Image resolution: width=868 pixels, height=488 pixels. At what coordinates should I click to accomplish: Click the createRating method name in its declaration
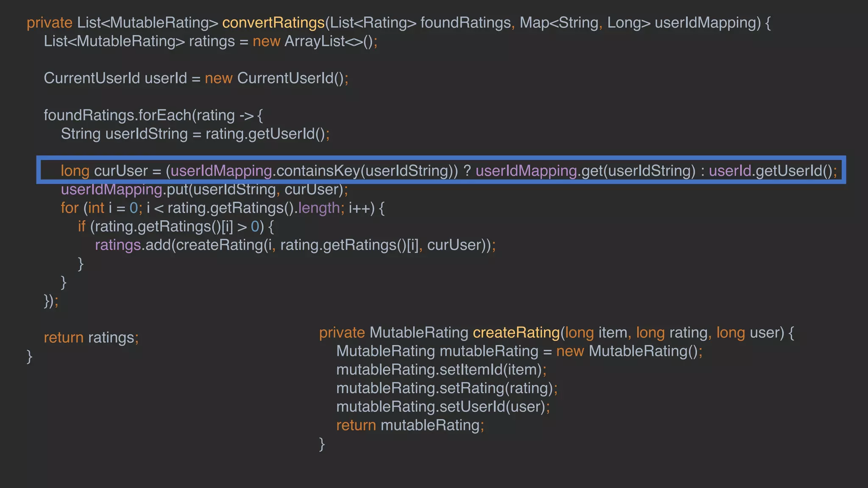coord(516,333)
